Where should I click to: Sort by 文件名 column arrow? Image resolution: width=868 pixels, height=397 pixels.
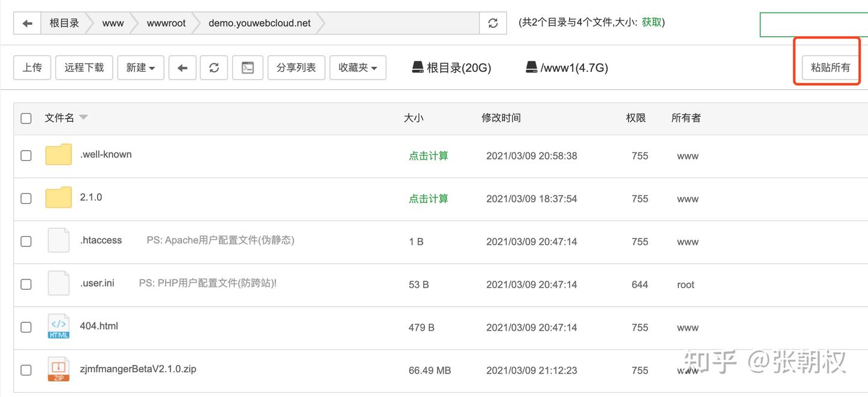[x=84, y=117]
